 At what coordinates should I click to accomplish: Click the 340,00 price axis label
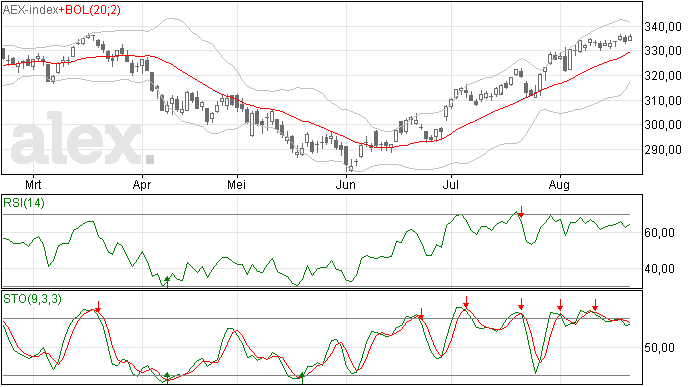click(663, 27)
